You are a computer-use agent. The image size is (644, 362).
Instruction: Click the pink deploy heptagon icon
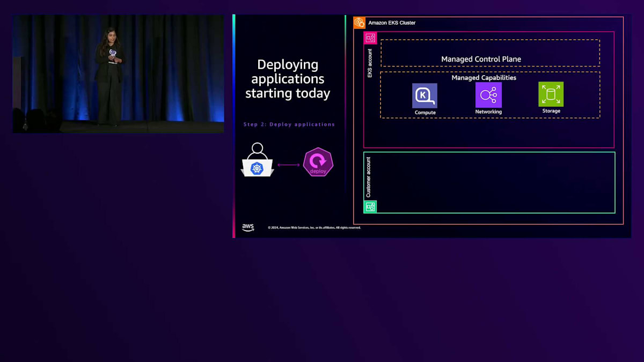coord(318,163)
